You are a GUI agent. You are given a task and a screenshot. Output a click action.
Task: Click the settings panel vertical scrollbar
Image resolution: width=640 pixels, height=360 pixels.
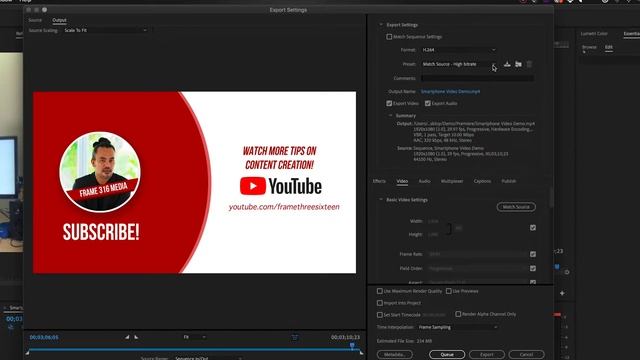(x=551, y=197)
